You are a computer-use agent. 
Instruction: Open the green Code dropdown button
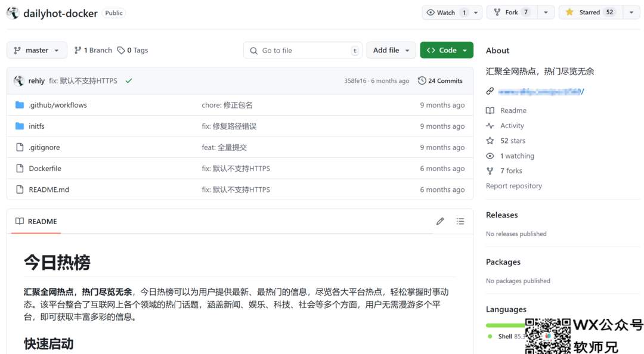447,50
